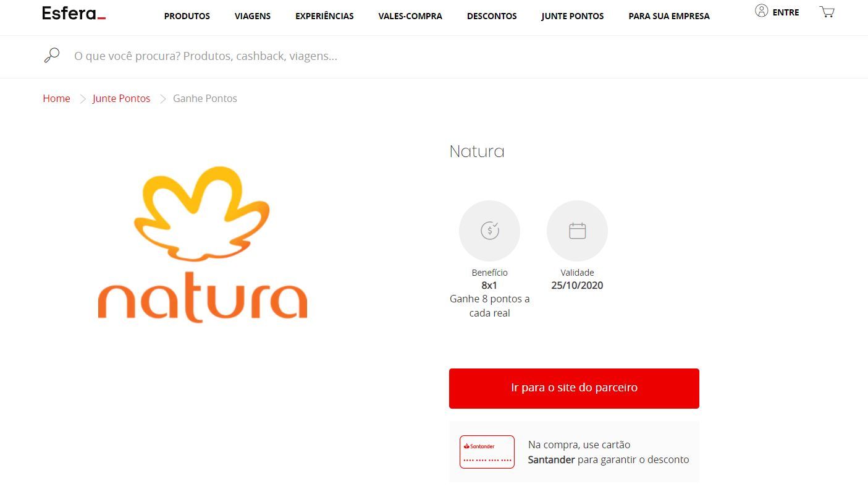Open the VALES-COMPRA menu

[x=410, y=16]
